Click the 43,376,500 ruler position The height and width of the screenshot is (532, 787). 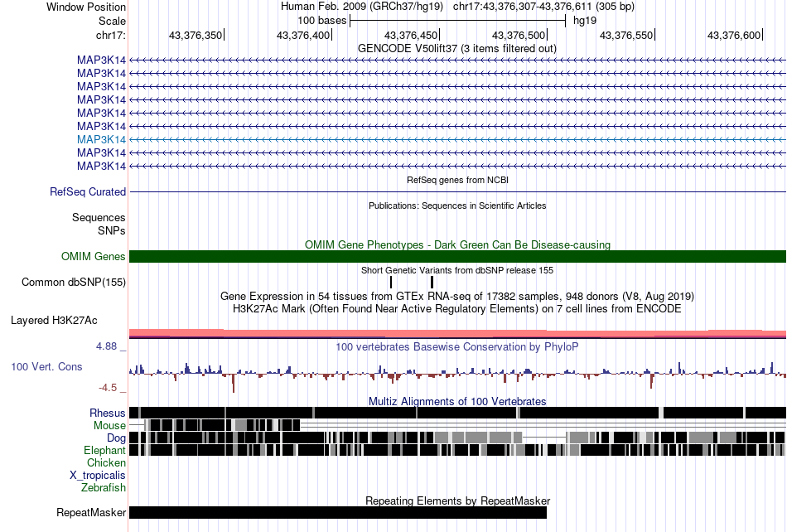pos(519,35)
